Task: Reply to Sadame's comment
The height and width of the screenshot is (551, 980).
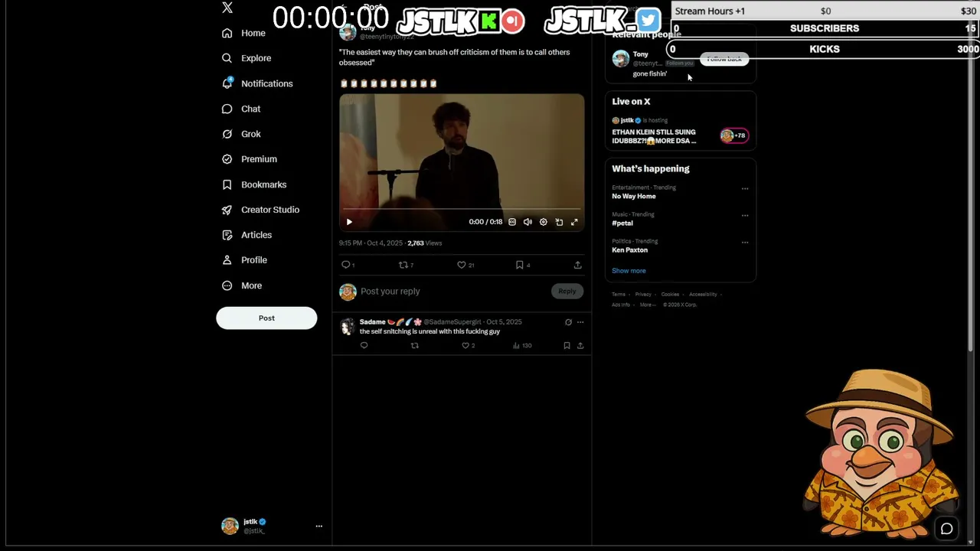Action: click(364, 346)
